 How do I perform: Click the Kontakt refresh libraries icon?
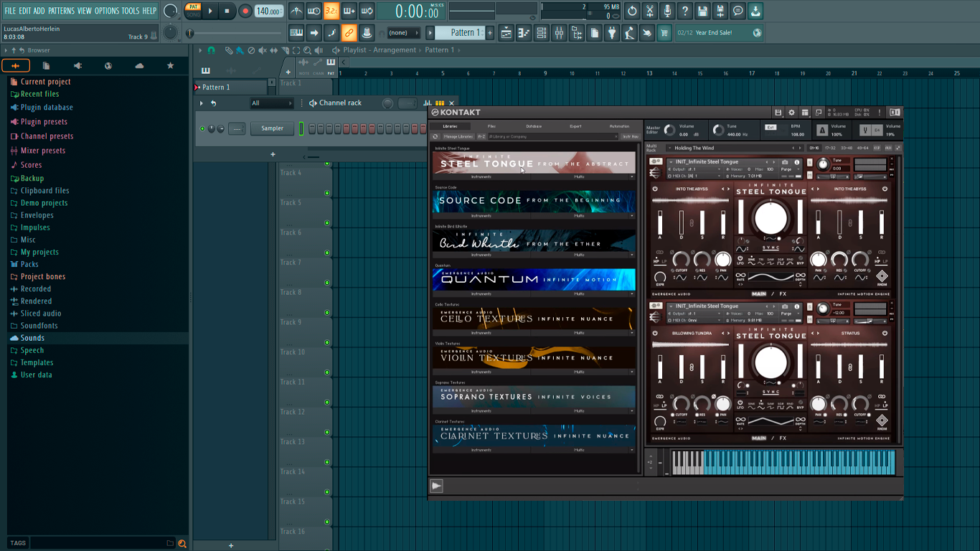[435, 136]
